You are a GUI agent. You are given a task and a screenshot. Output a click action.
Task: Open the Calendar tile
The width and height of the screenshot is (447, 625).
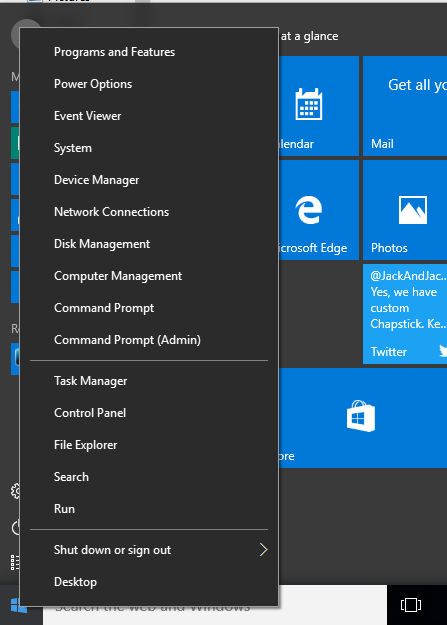click(x=319, y=106)
